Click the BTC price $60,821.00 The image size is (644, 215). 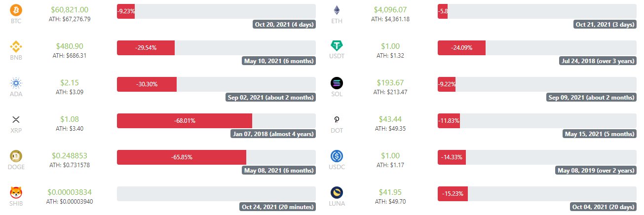pos(70,10)
